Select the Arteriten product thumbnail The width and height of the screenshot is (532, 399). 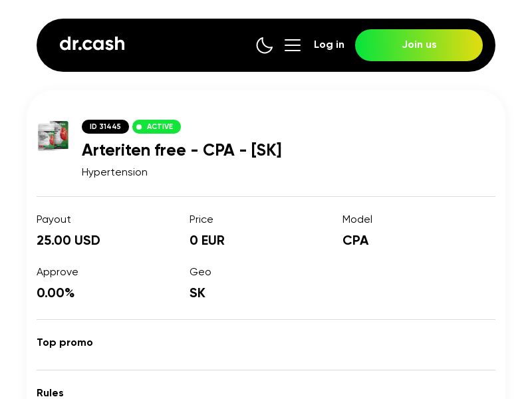[x=53, y=136]
